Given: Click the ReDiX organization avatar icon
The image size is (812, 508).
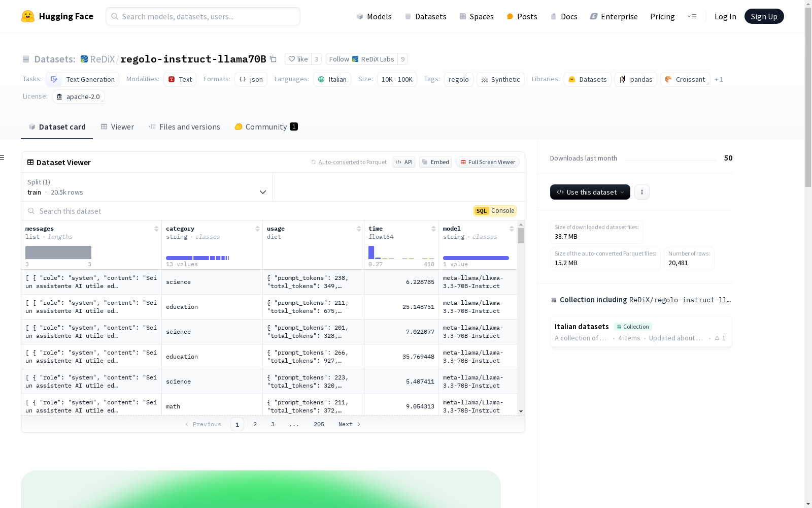Looking at the screenshot, I should tap(84, 59).
